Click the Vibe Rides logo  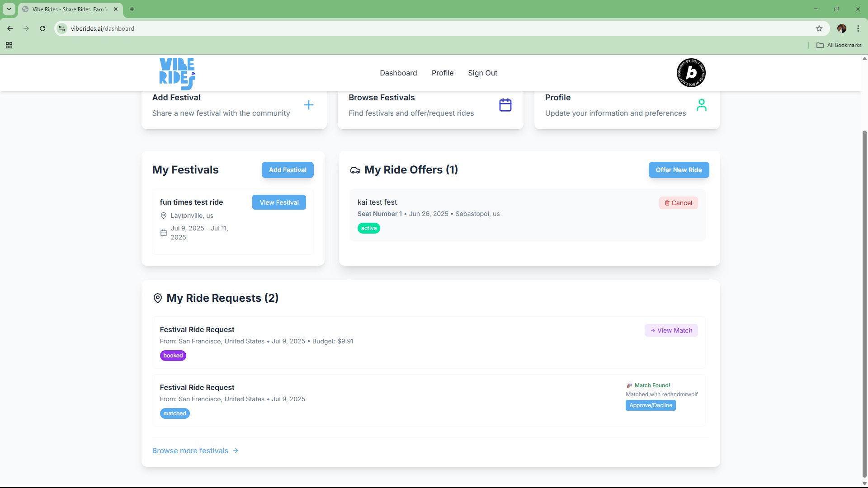coord(177,73)
